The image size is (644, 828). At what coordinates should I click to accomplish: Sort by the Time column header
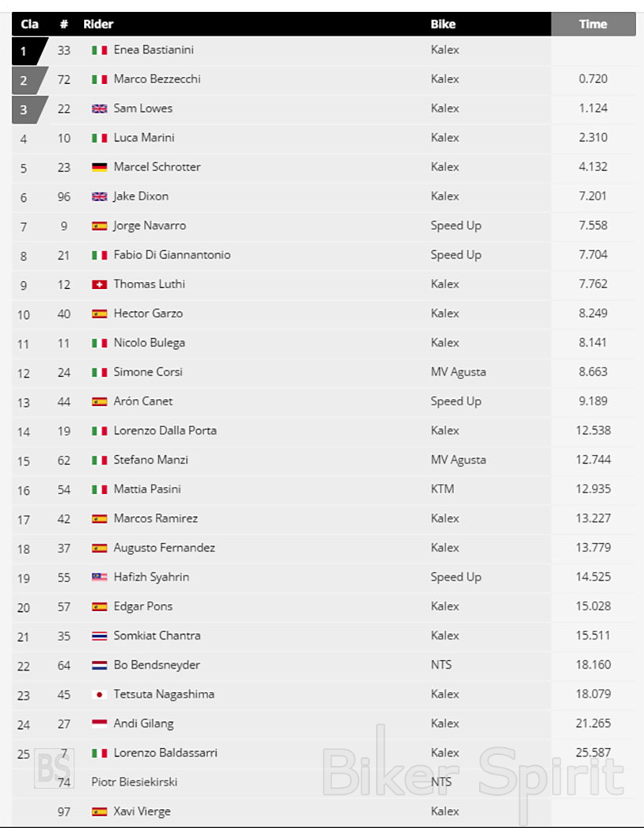click(x=593, y=24)
